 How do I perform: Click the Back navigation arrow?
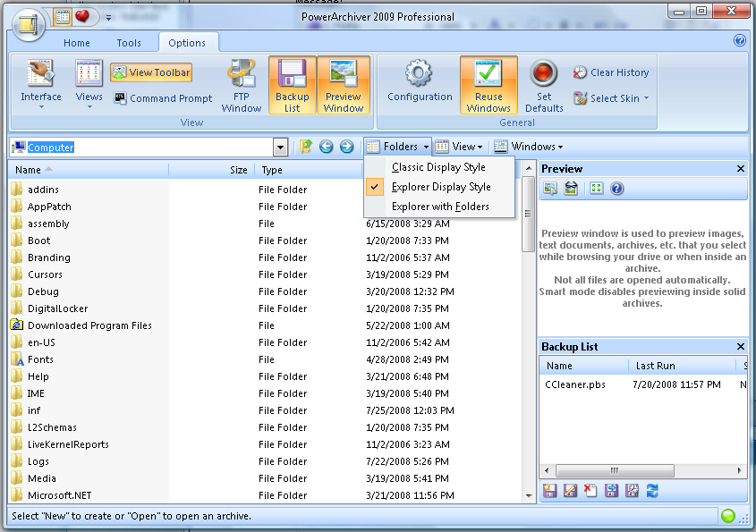point(327,147)
